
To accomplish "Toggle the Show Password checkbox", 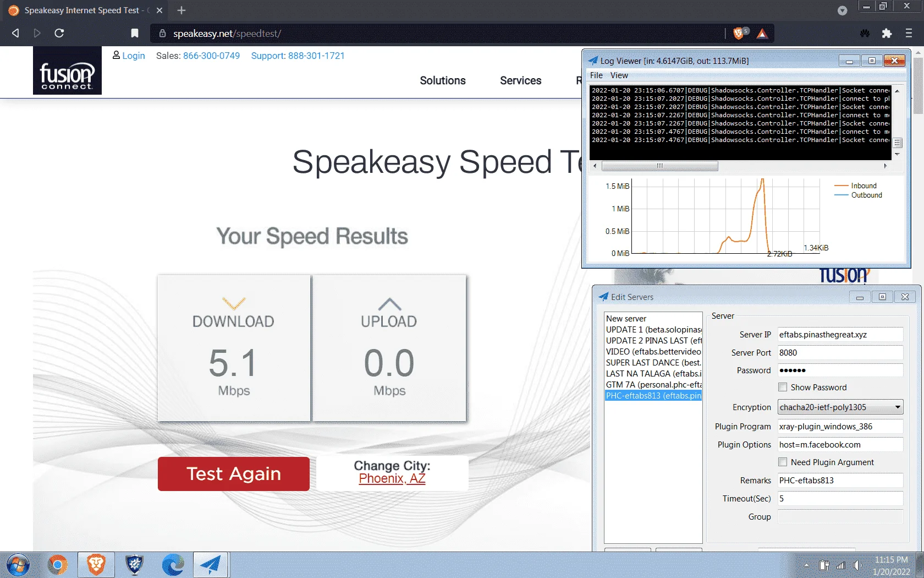I will coord(783,387).
